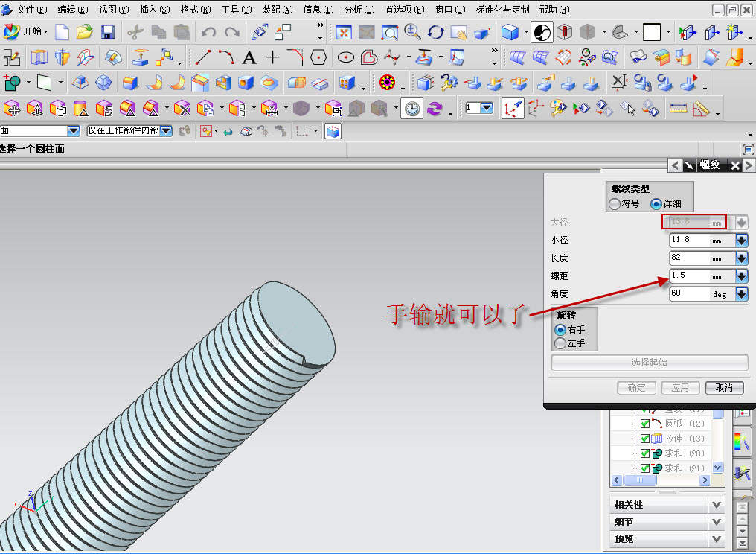Click the Line curve tool
756x554 pixels.
[x=203, y=57]
